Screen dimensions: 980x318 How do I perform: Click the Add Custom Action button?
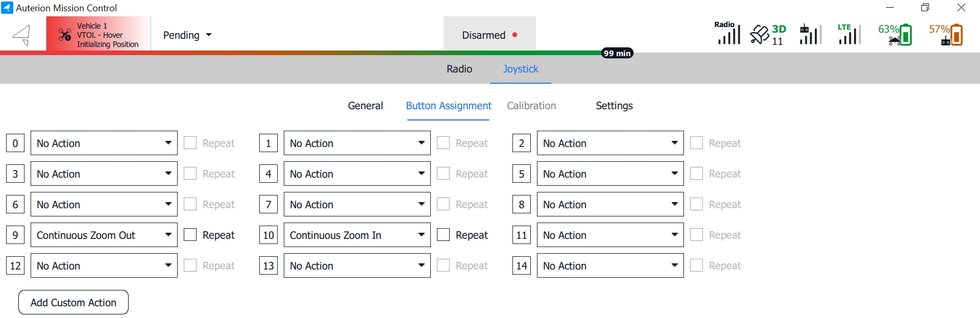pyautogui.click(x=73, y=303)
